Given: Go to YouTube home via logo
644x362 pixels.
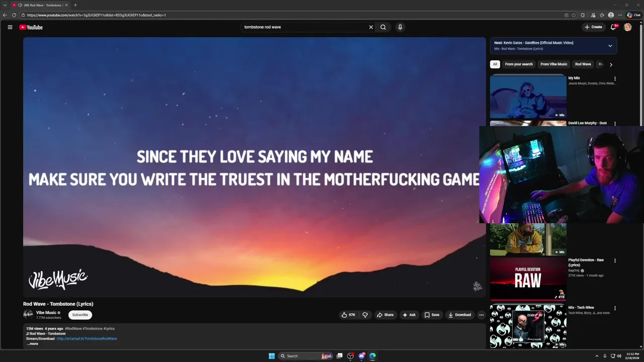Looking at the screenshot, I should (x=31, y=27).
